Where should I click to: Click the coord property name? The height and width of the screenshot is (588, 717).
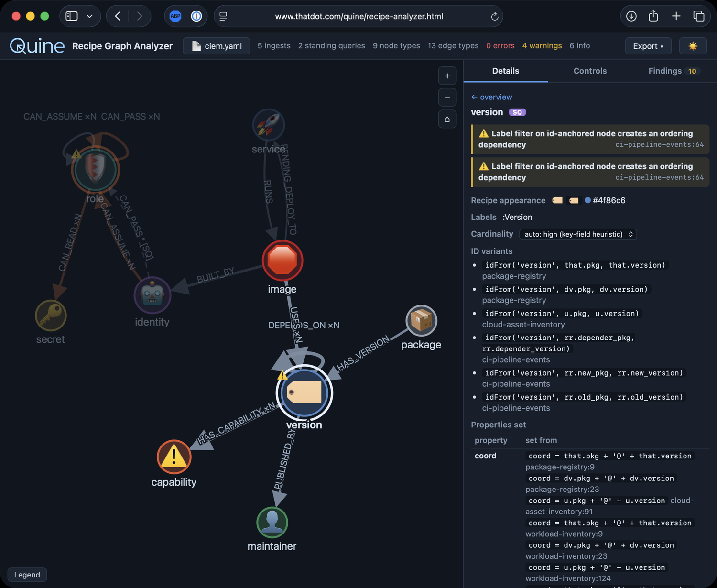486,456
